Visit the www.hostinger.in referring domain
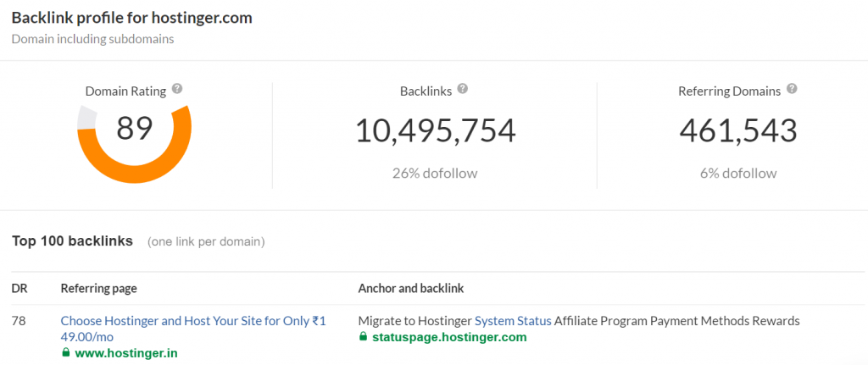The image size is (868, 365). pyautogui.click(x=126, y=352)
